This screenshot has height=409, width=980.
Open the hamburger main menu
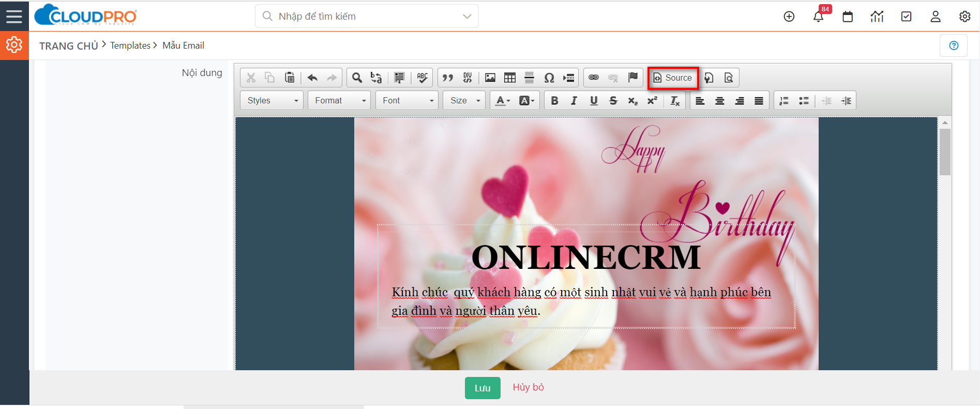(14, 16)
